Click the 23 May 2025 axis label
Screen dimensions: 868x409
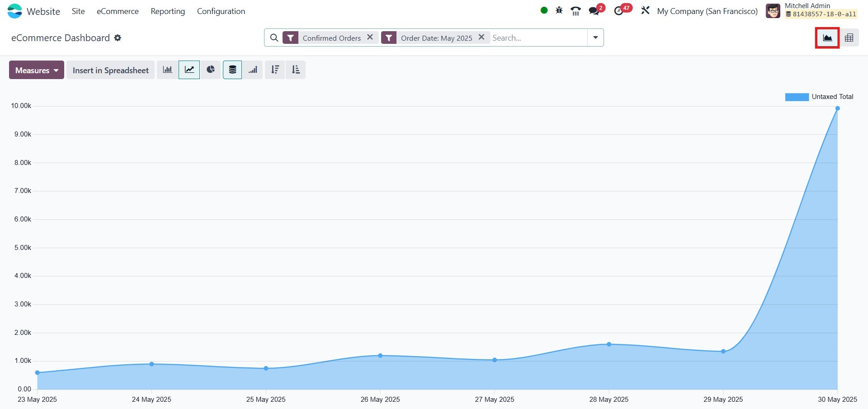(37, 400)
